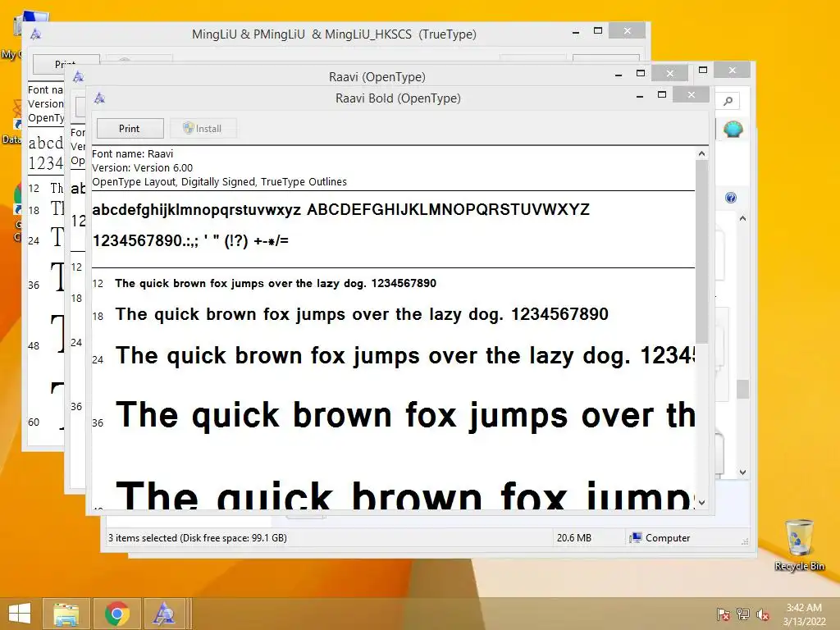Click the search magnifier in Explorer window

coord(728,101)
